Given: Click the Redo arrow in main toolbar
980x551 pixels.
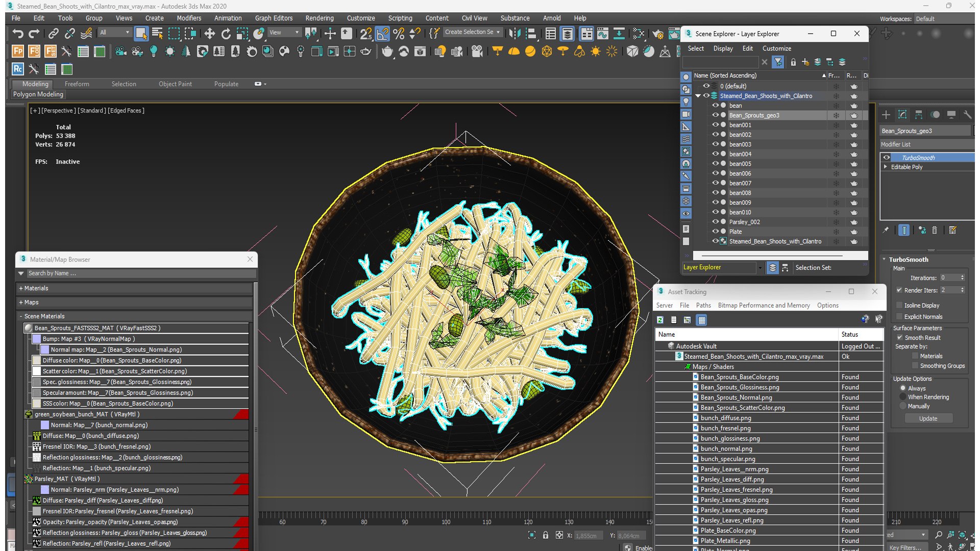Looking at the screenshot, I should (34, 34).
